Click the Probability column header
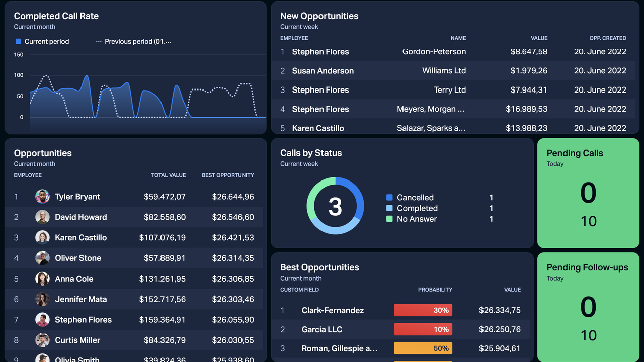Screen dimensions: 644x362 435,290
